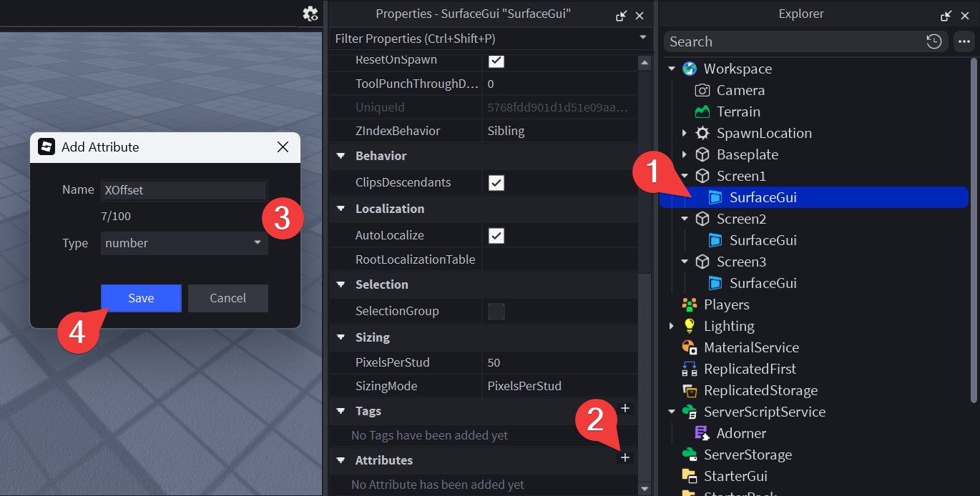980x496 pixels.
Task: Click the plus icon to add an Attribute
Action: coord(625,457)
